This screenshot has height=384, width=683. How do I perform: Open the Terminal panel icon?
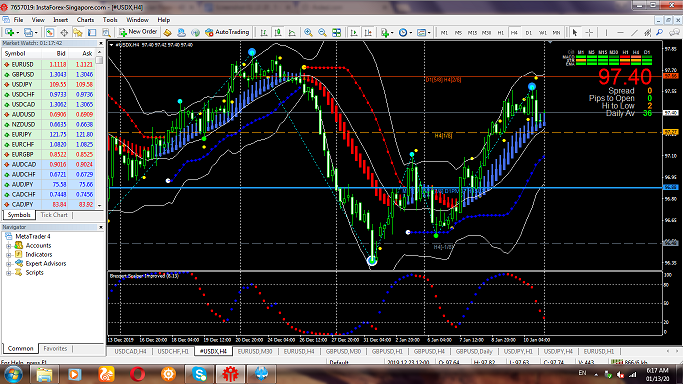pyautogui.click(x=92, y=33)
